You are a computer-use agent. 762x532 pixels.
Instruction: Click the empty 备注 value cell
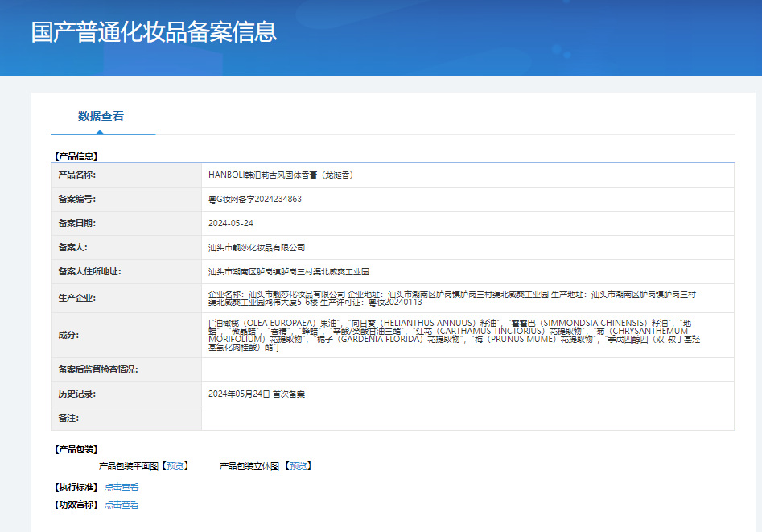click(467, 419)
